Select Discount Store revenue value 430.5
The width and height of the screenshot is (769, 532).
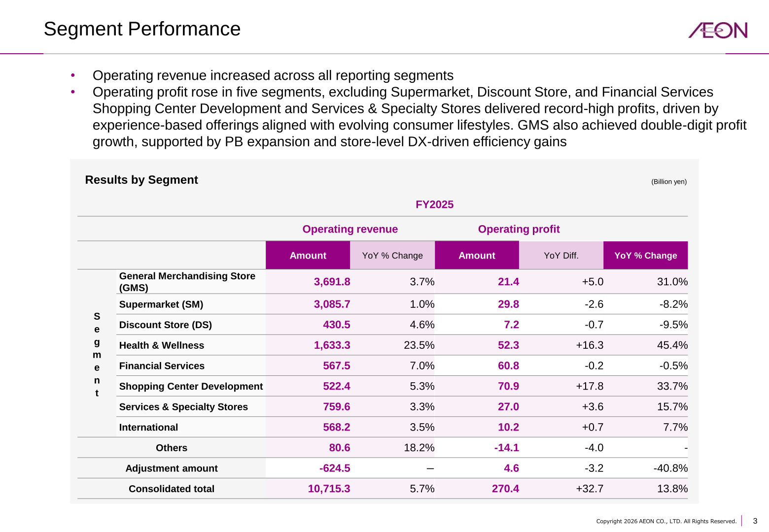(337, 325)
